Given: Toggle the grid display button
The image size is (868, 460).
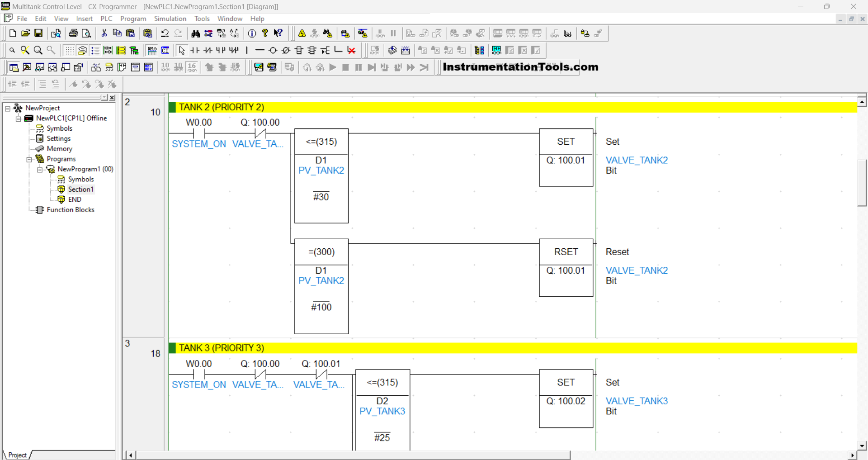Looking at the screenshot, I should click(69, 50).
